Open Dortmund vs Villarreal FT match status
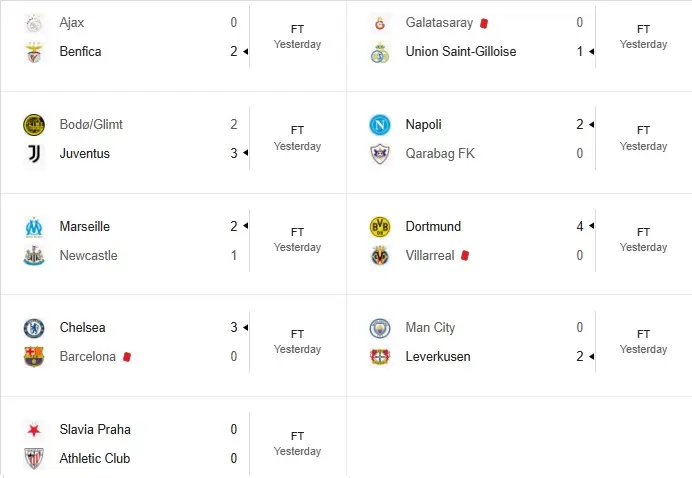The height and width of the screenshot is (478, 692). [x=643, y=240]
